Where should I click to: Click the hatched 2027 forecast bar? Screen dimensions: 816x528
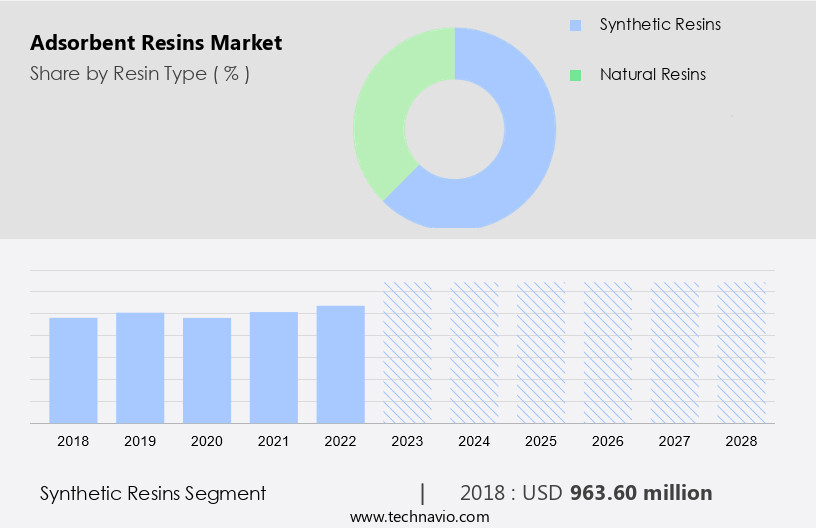[675, 352]
